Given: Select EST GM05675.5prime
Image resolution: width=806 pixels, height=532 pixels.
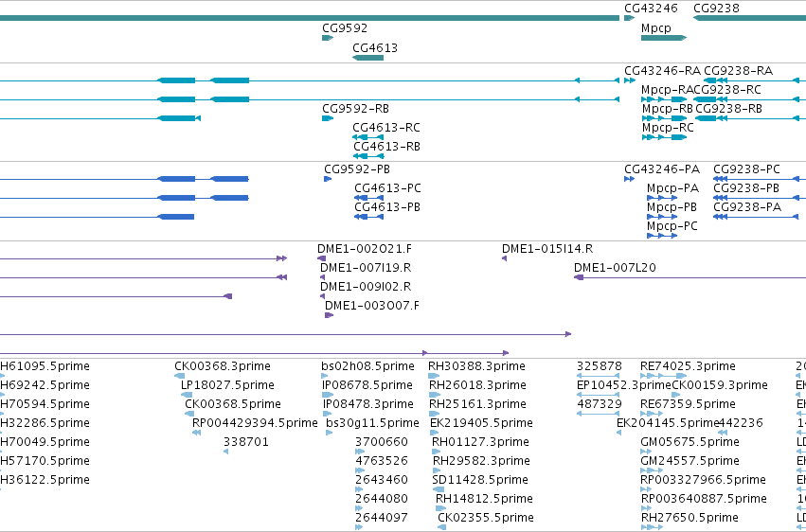Looking at the screenshot, I should tap(690, 443).
